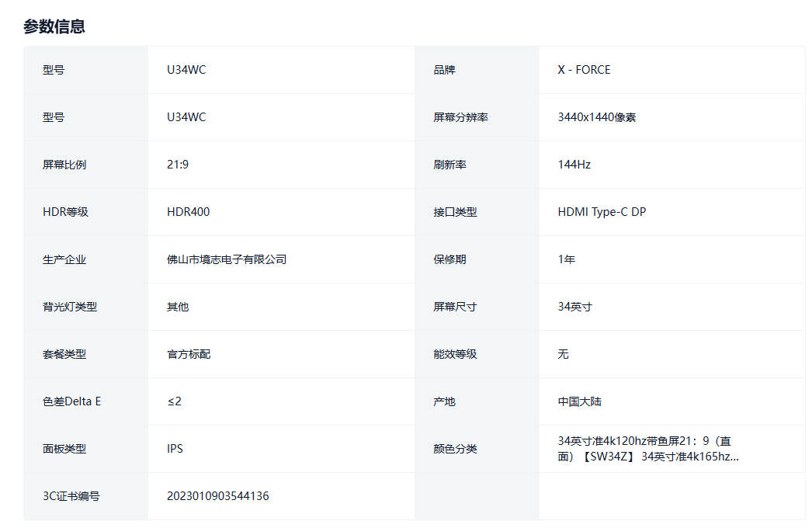This screenshot has height=528, width=812.
Task: Click the IPS panel type value
Action: (x=175, y=449)
